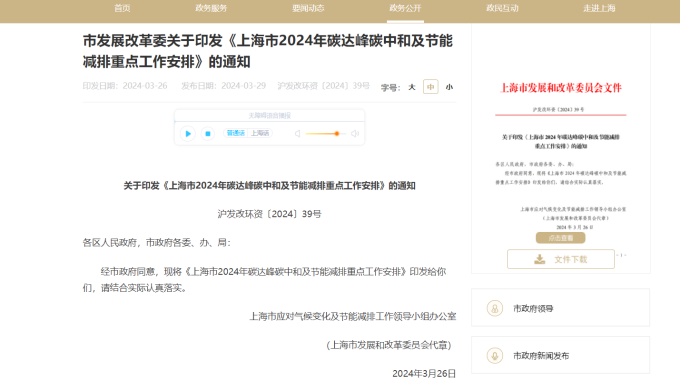Screen dimensions: 681x382
Task: Click the volume down speaker icon
Action: point(298,134)
